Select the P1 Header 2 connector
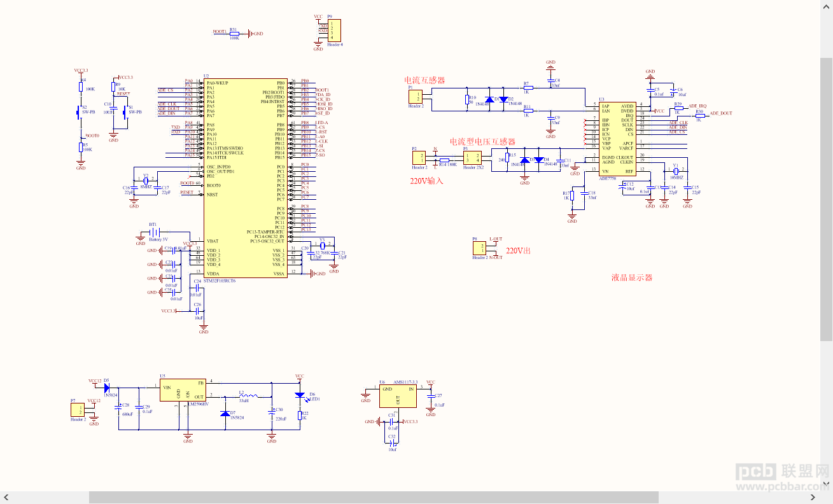The height and width of the screenshot is (504, 833). click(415, 96)
